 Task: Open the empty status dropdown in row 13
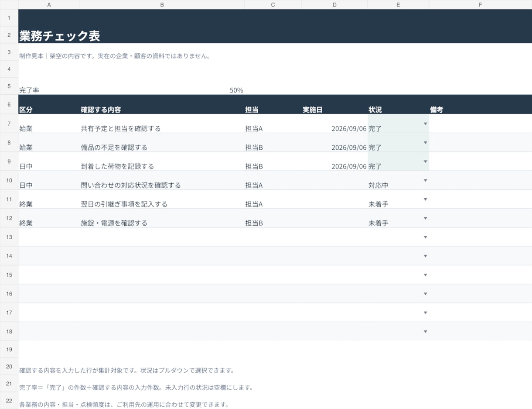[x=425, y=237]
